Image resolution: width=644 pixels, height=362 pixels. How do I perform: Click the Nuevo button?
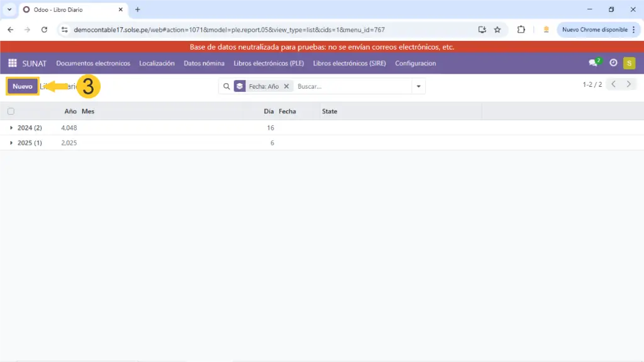(23, 86)
